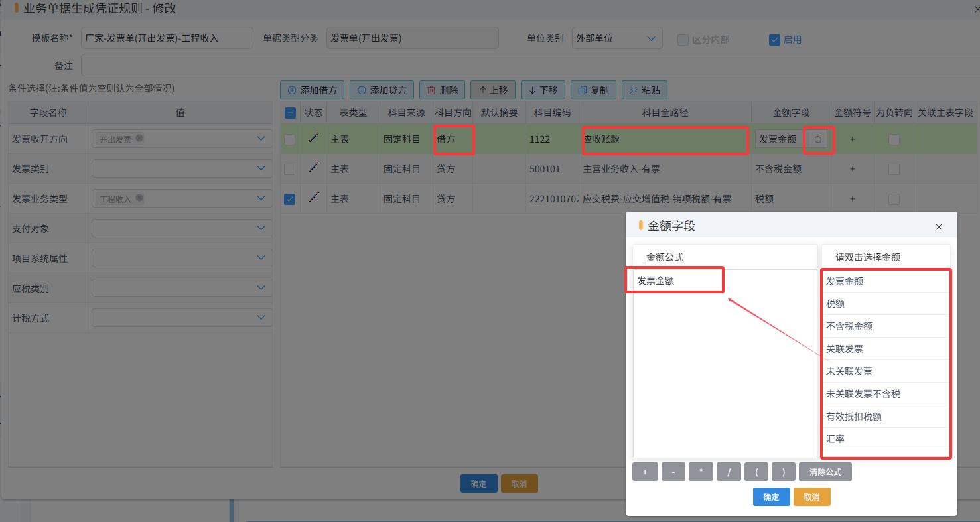Click the edit pencil icon in 应收账款 row
The height and width of the screenshot is (522, 980).
(313, 138)
